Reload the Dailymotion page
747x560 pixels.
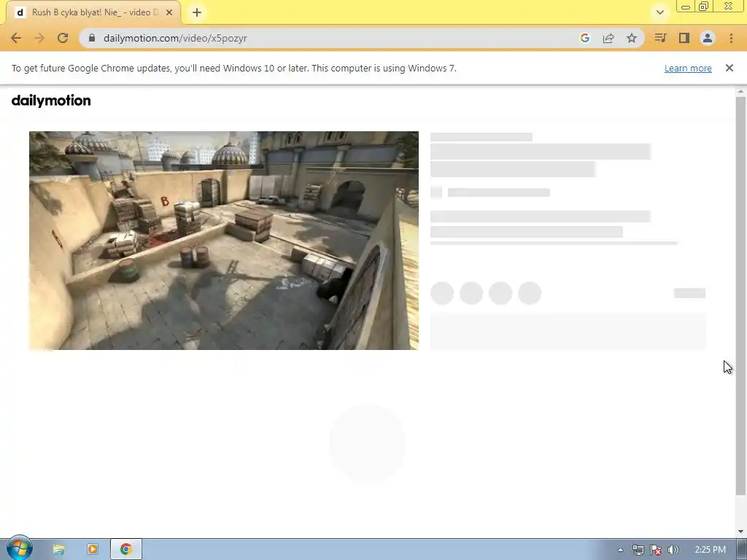pos(63,38)
